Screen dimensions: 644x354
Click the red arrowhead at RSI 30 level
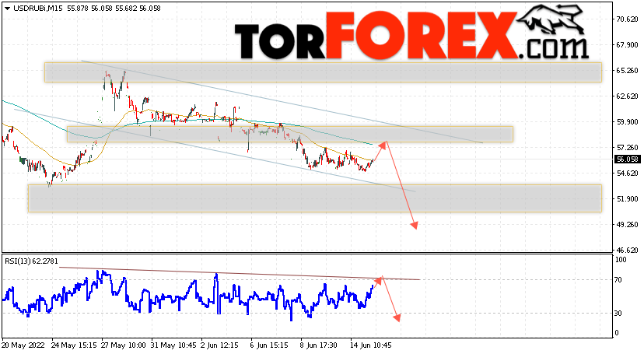(x=397, y=317)
